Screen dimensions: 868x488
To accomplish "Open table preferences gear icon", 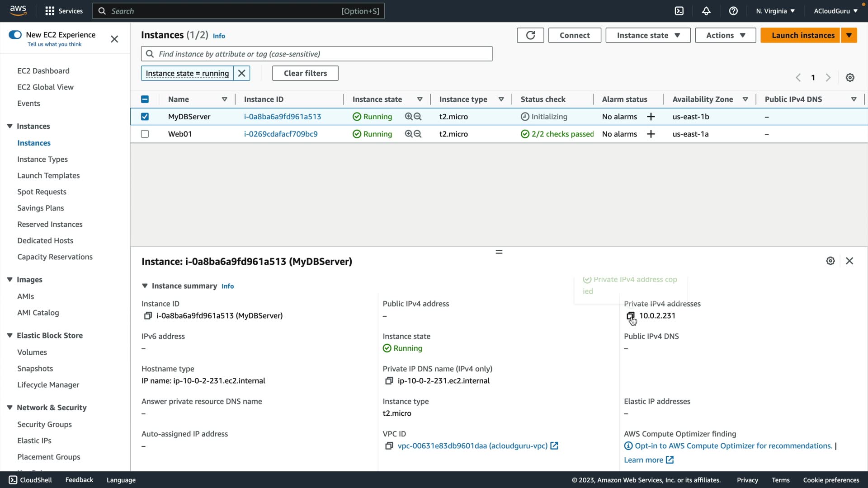I will 850,78.
